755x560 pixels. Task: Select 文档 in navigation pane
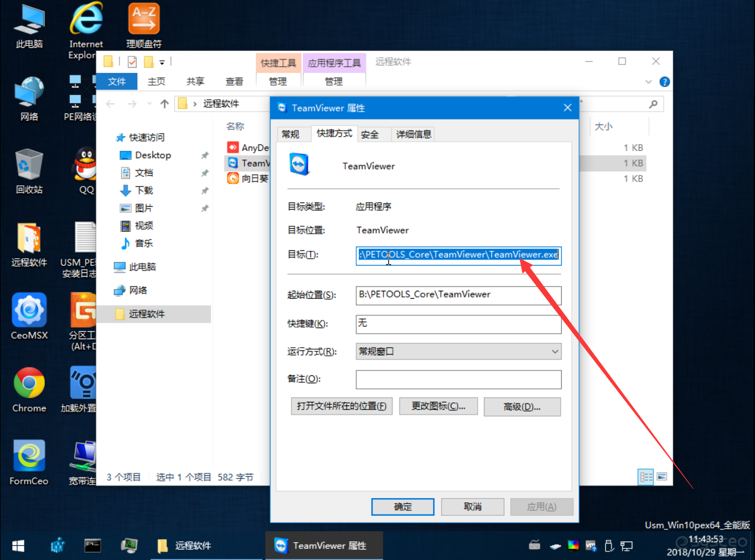pos(144,173)
